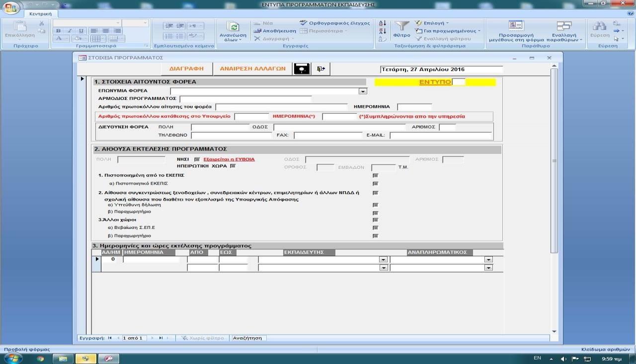
Task: Click the save floppy disk icon in form
Action: pos(302,69)
